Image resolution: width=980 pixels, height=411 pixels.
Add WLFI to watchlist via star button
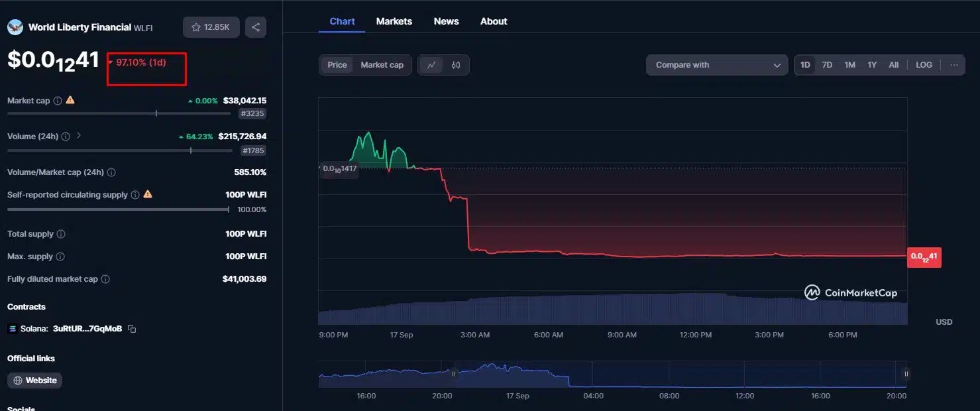(211, 27)
